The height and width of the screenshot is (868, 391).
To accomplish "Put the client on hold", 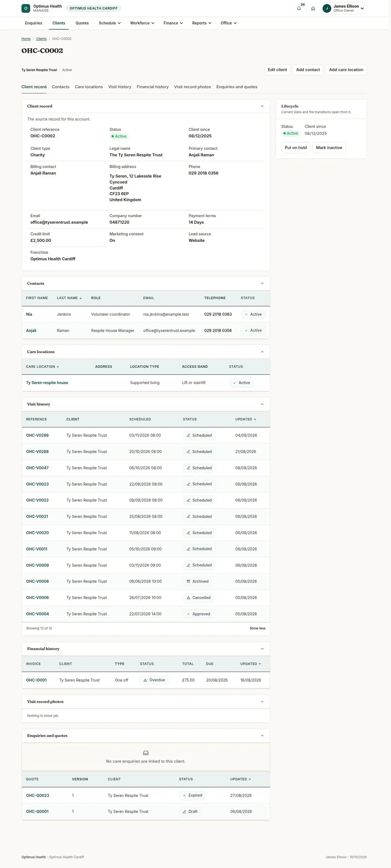I will 296,148.
